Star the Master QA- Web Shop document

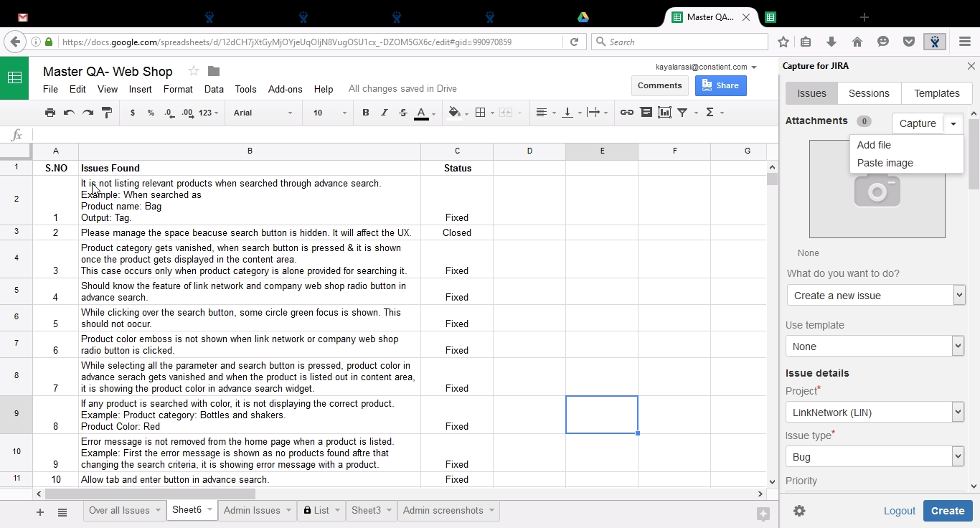pyautogui.click(x=193, y=70)
